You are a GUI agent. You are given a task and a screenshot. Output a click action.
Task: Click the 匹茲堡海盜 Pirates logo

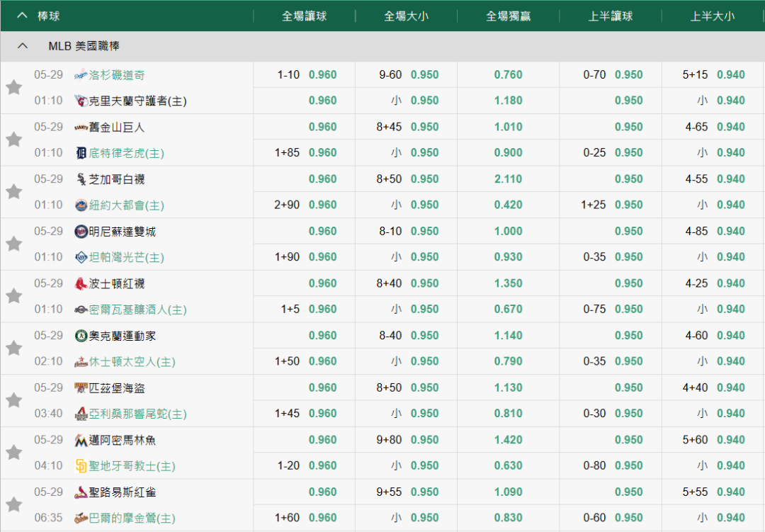81,388
